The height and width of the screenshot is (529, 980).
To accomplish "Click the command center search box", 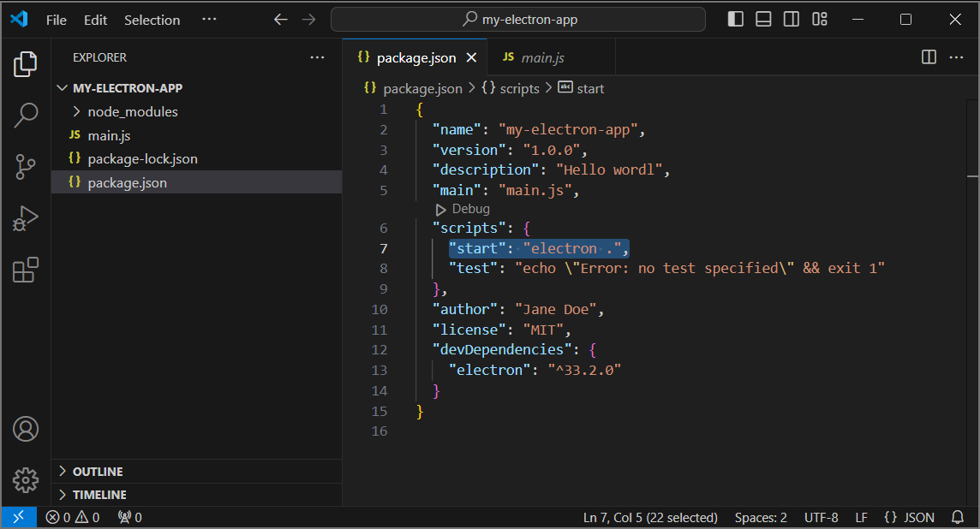I will click(518, 20).
